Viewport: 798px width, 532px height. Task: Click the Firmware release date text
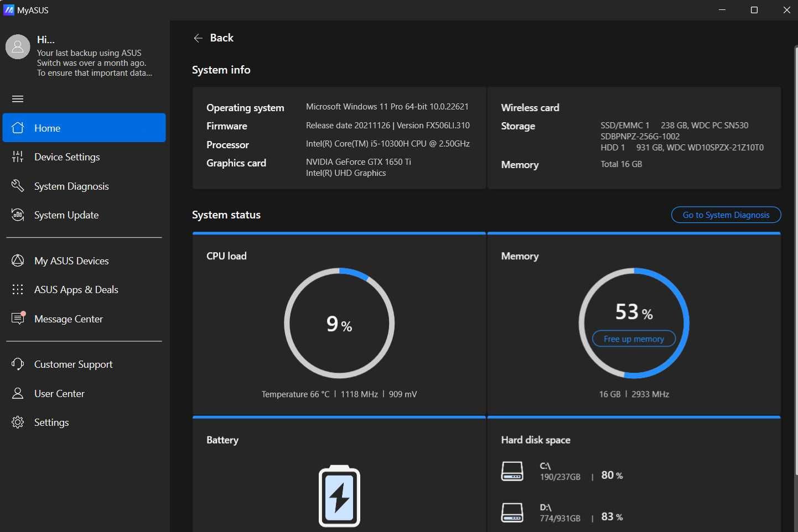pyautogui.click(x=387, y=126)
